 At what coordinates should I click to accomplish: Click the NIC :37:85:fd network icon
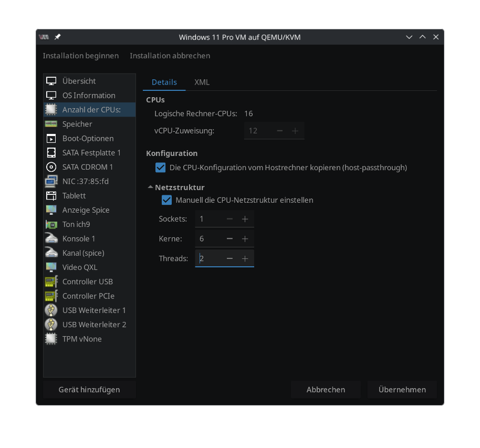tap(51, 181)
